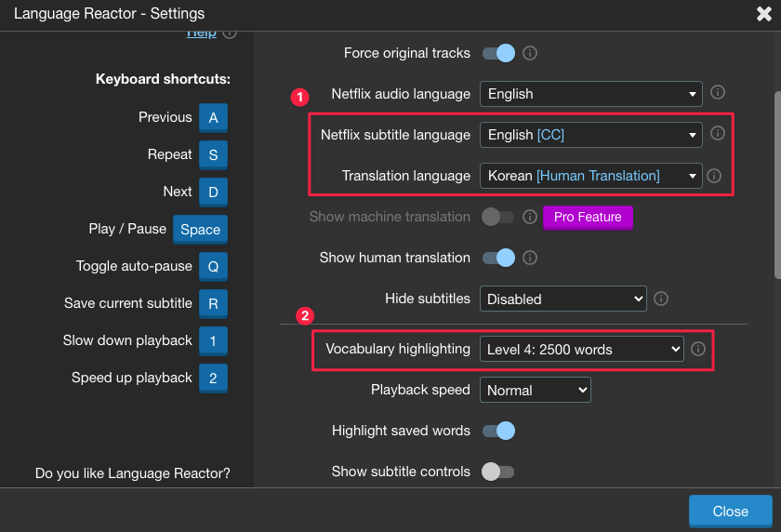Enable Show subtitle controls switch
The image size is (781, 532).
click(x=497, y=472)
